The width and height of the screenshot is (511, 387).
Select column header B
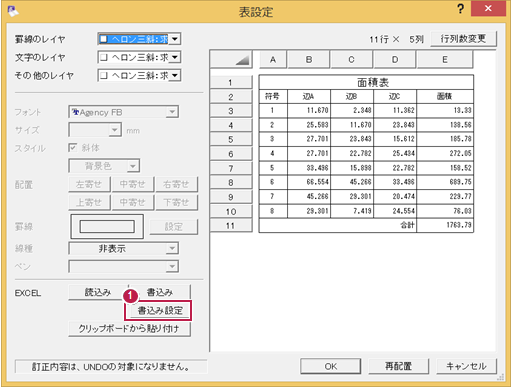pyautogui.click(x=309, y=60)
